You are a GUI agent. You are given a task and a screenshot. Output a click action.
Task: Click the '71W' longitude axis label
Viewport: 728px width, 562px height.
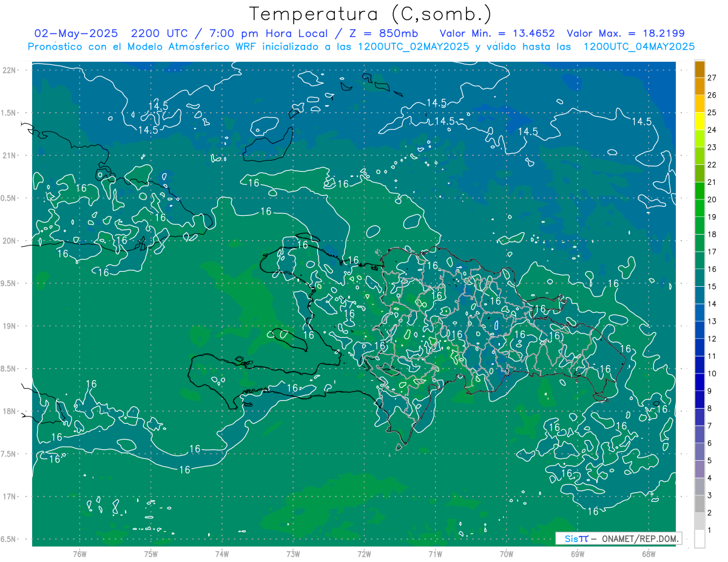tap(435, 554)
